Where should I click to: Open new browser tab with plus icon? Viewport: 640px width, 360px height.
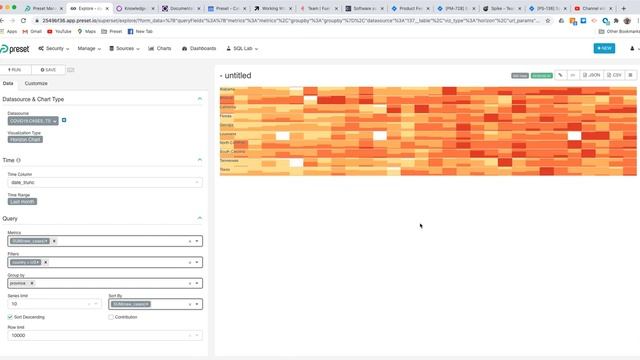(623, 8)
